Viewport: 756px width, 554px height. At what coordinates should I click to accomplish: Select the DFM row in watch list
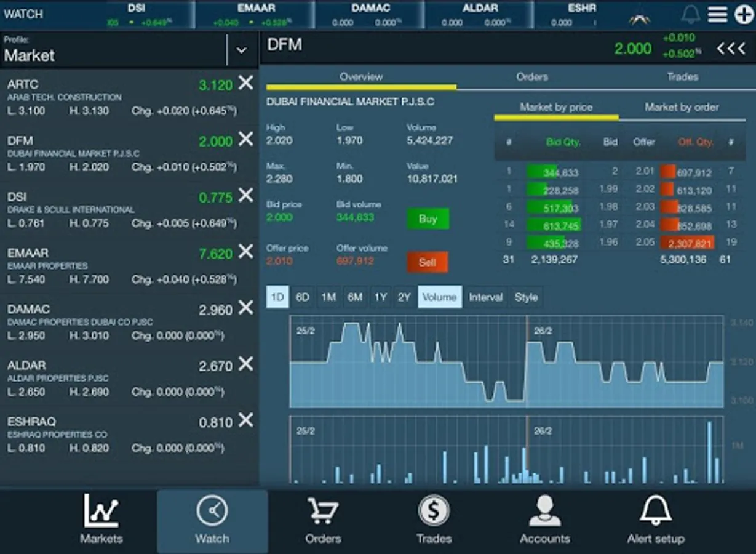(129, 153)
